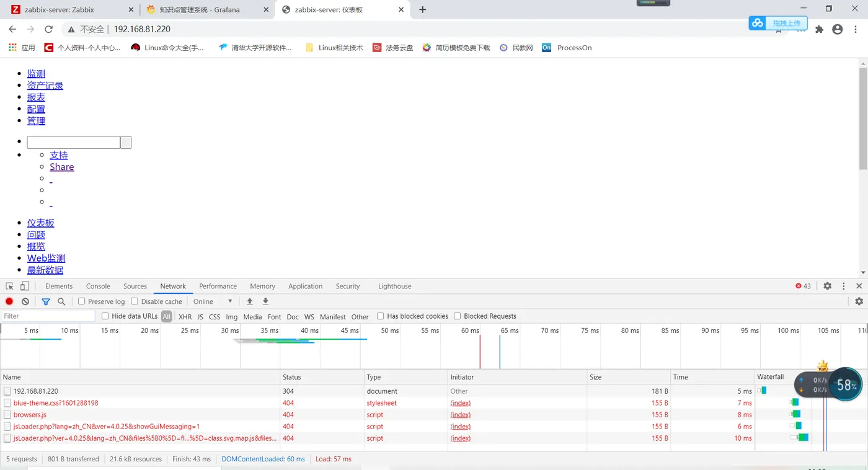Click the DevTools inspect element icon
Screen dimensions: 868x470
click(9, 286)
